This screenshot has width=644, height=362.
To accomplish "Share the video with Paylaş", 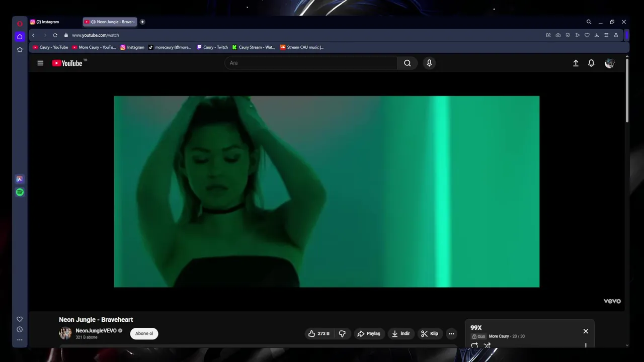I will 369,333.
